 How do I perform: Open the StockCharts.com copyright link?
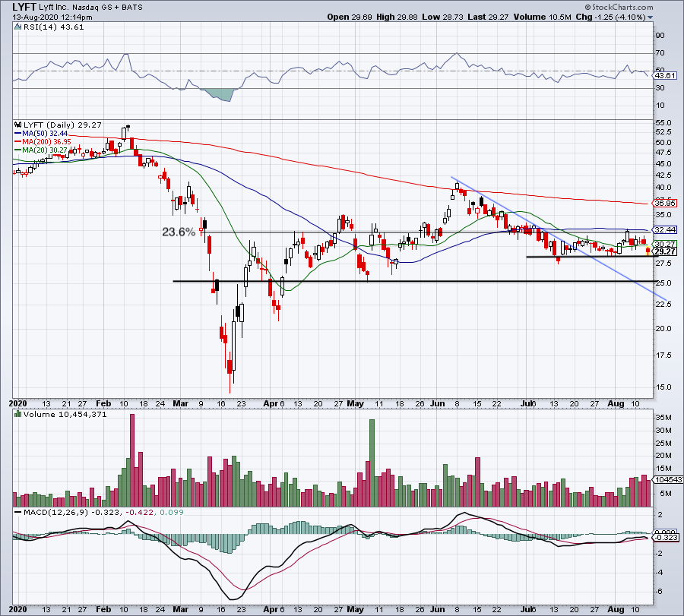(x=619, y=7)
